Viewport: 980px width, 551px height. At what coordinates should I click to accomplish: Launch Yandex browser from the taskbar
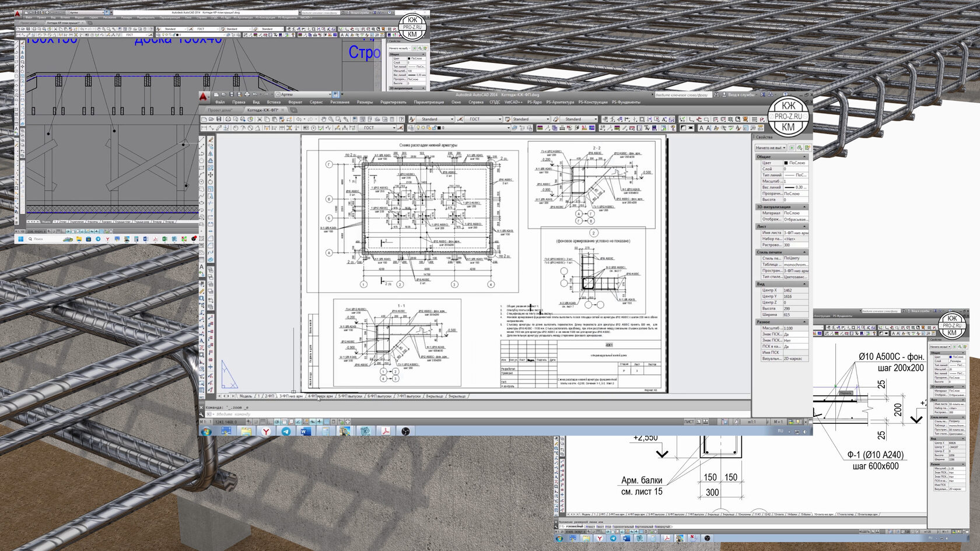click(x=266, y=431)
